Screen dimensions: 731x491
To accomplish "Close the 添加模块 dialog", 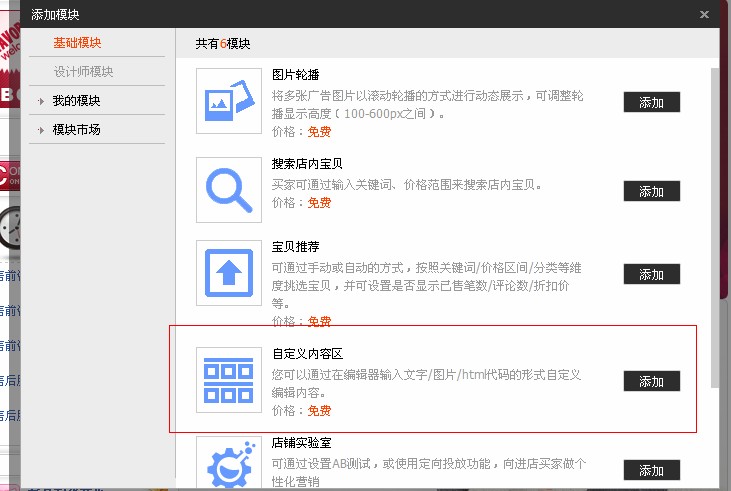I will (x=704, y=14).
